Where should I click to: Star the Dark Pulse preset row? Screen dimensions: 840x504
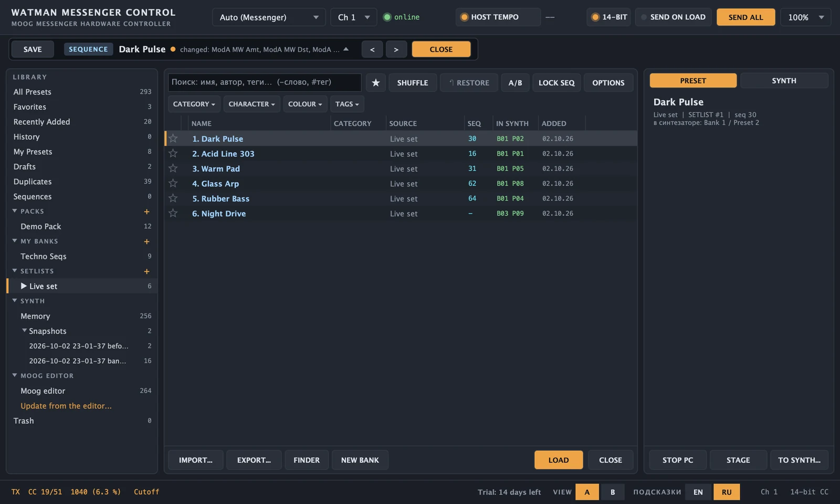coord(173,139)
